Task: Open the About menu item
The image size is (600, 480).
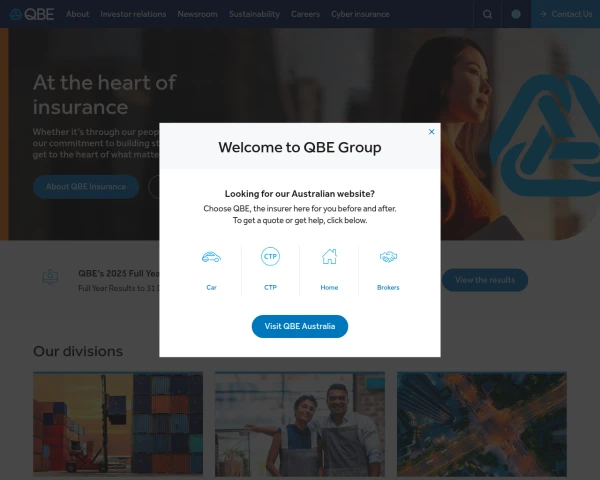Action: click(77, 14)
